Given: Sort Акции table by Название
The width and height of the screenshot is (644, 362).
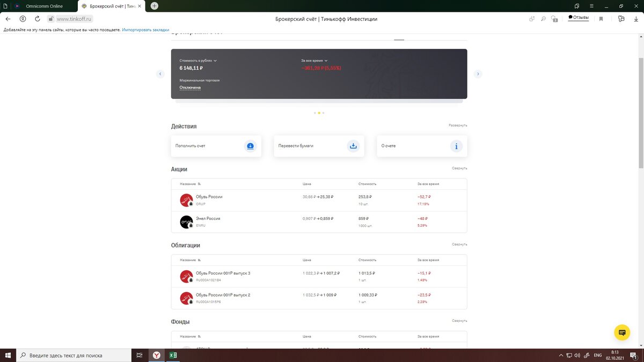Looking at the screenshot, I should (190, 184).
